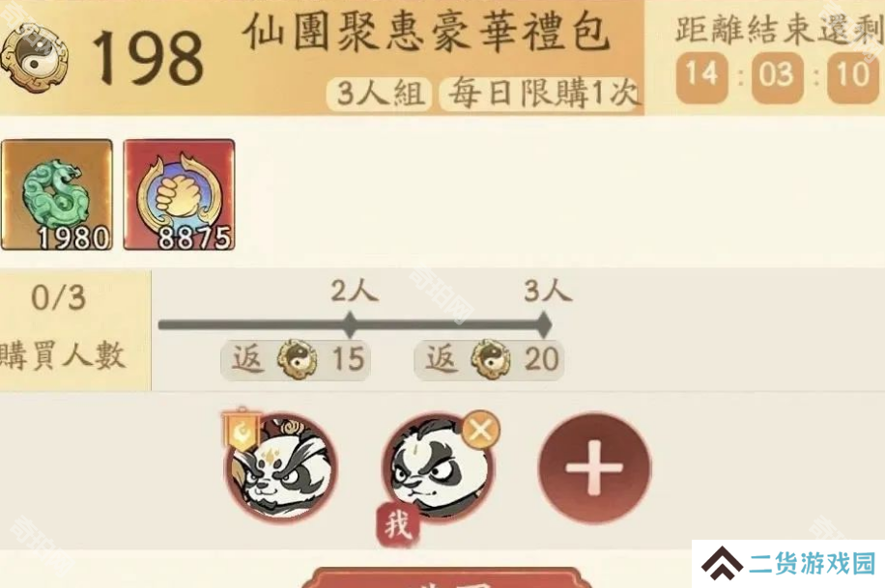Add a teammate with the plus button

click(594, 468)
